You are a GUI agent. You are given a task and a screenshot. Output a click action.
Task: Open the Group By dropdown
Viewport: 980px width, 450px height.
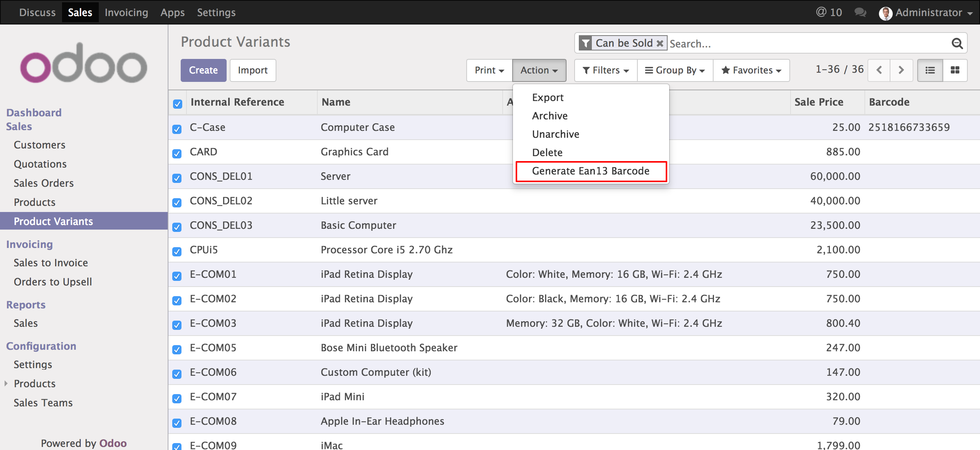[675, 70]
